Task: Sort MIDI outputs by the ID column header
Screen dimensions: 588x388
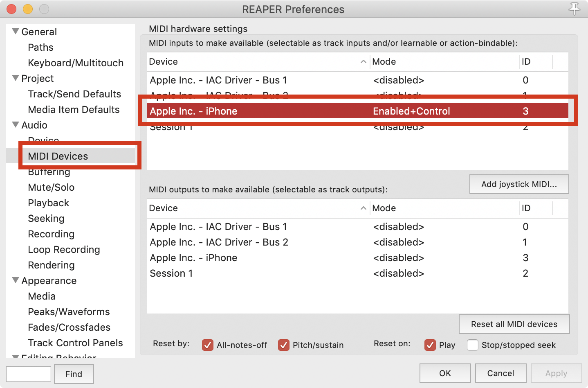Action: pyautogui.click(x=536, y=208)
